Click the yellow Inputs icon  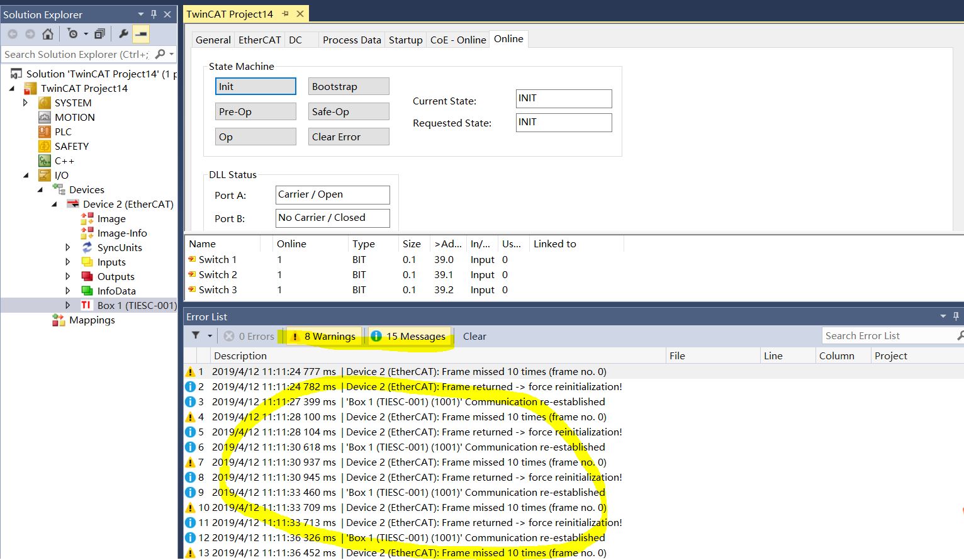87,262
